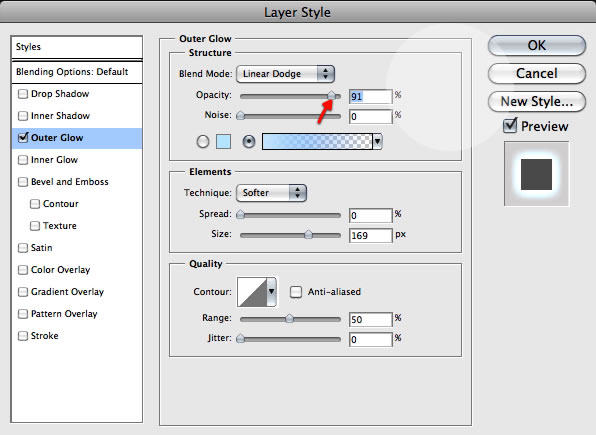
Task: Enable the Drop Shadow checkbox
Action: pyautogui.click(x=23, y=94)
